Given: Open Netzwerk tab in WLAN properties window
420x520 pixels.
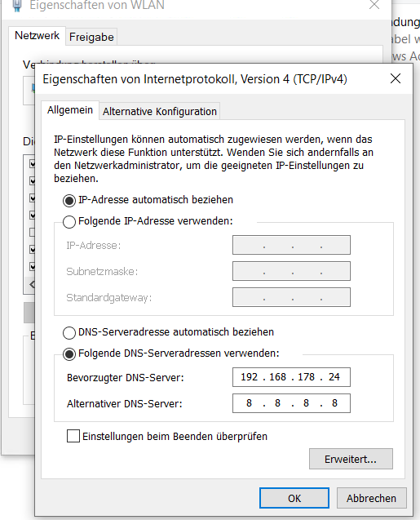Looking at the screenshot, I should 37,35.
